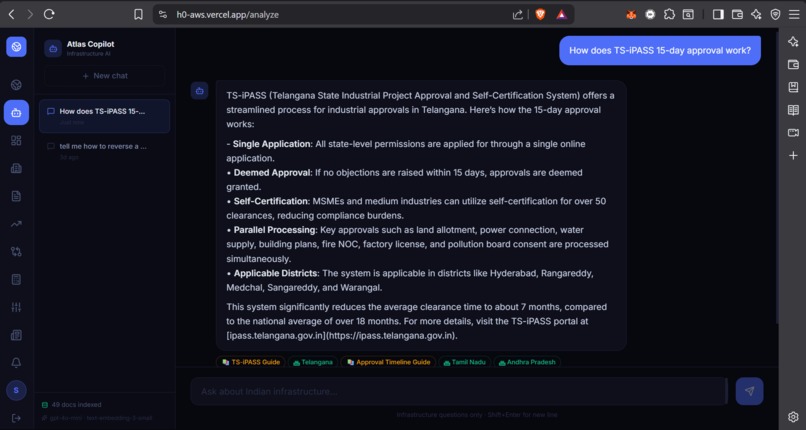Open the Playlist video icon in right panel
This screenshot has width=806, height=430.
pyautogui.click(x=793, y=133)
